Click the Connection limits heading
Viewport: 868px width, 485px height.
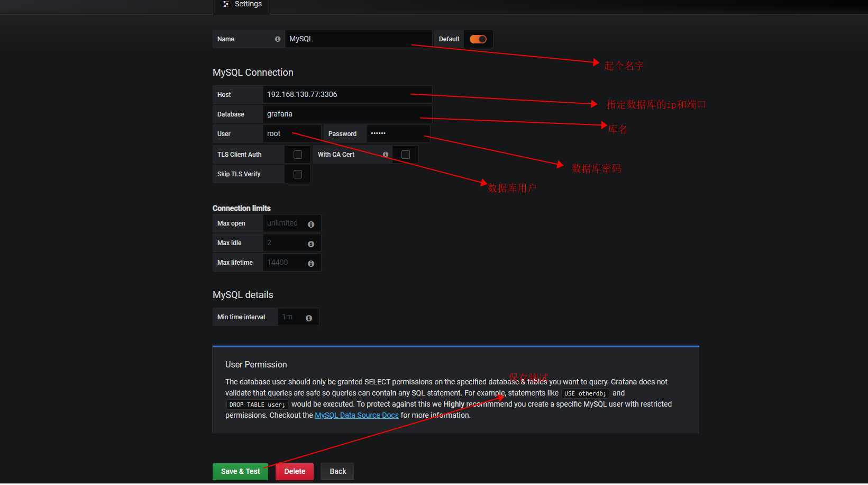(x=242, y=209)
